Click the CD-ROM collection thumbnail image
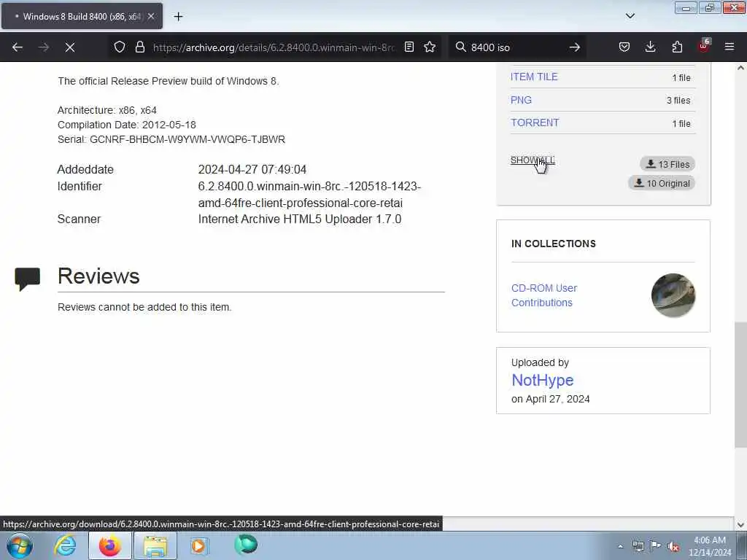Image resolution: width=747 pixels, height=560 pixels. pos(673,295)
